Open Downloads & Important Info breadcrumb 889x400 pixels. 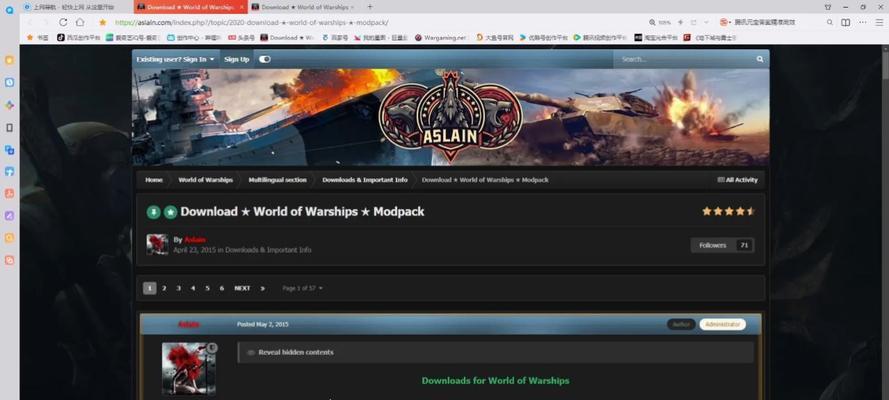coord(365,180)
